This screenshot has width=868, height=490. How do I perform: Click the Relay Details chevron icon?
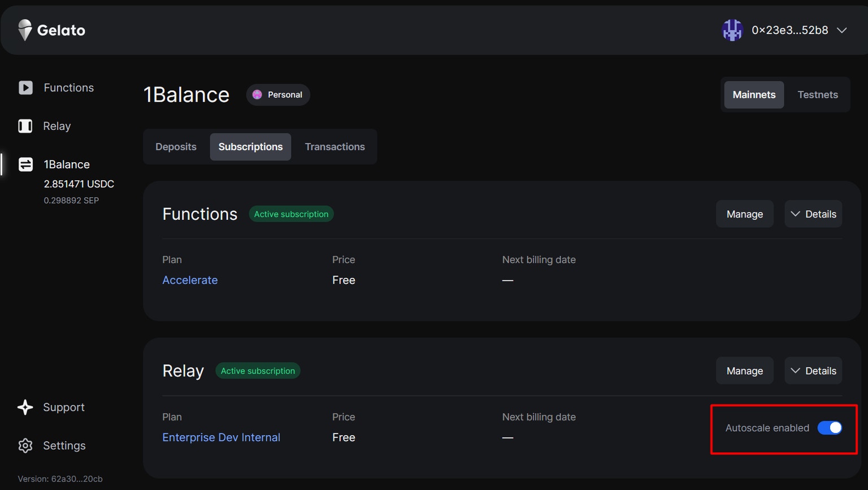click(795, 371)
